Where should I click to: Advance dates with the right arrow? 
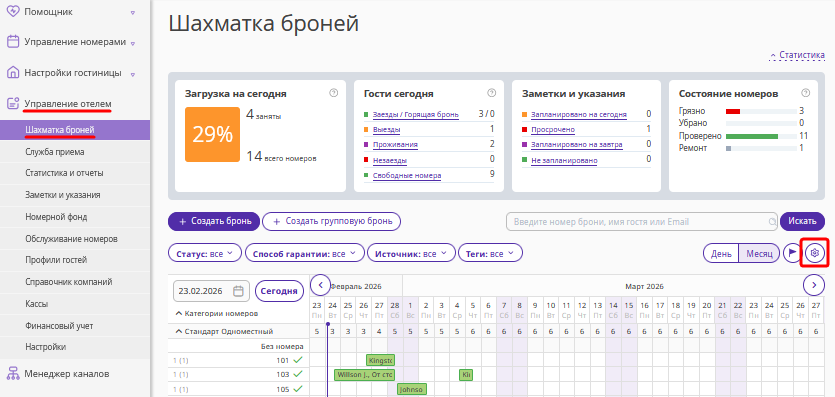point(813,285)
